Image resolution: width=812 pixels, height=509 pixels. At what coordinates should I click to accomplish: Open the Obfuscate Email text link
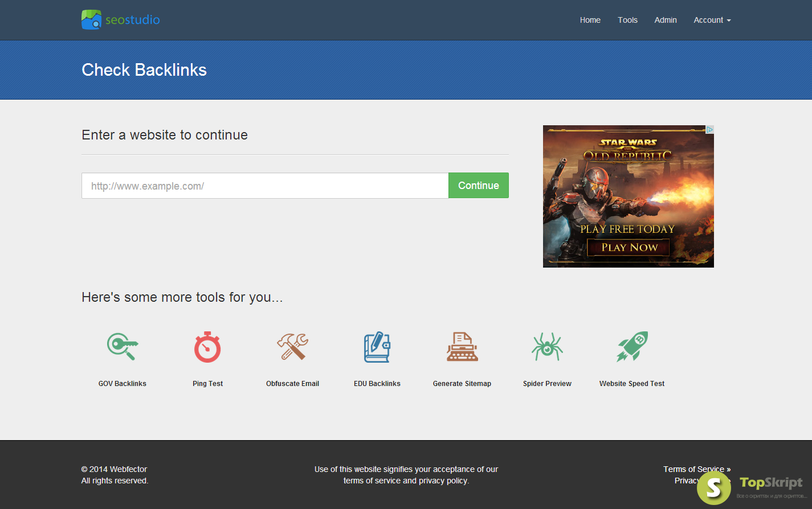(x=292, y=384)
